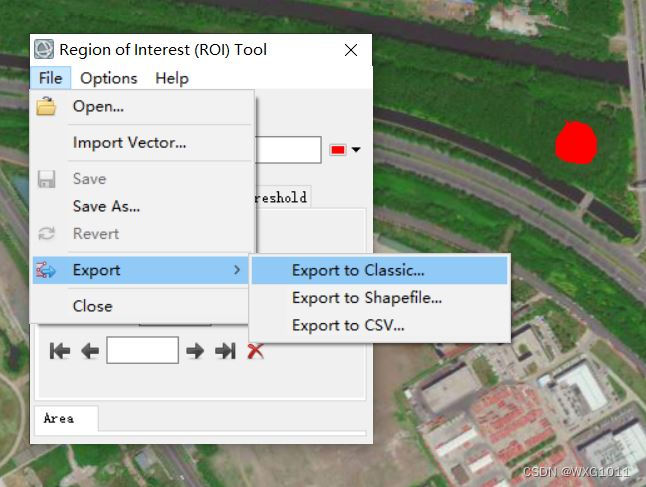Image resolution: width=646 pixels, height=487 pixels.
Task: Click the red ROI color swatch
Action: pos(338,150)
